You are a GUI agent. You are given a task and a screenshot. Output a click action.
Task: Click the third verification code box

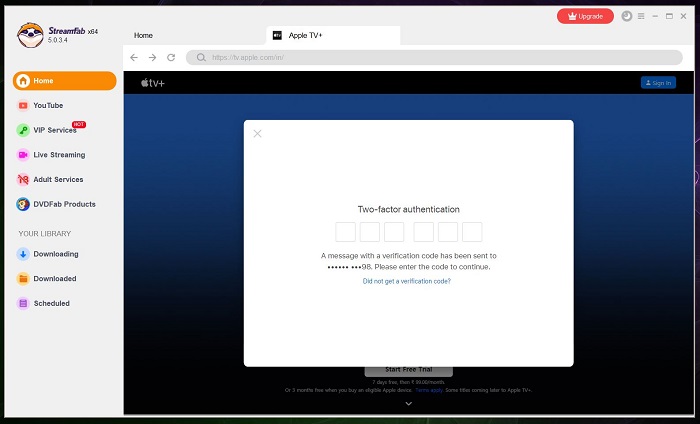point(394,232)
